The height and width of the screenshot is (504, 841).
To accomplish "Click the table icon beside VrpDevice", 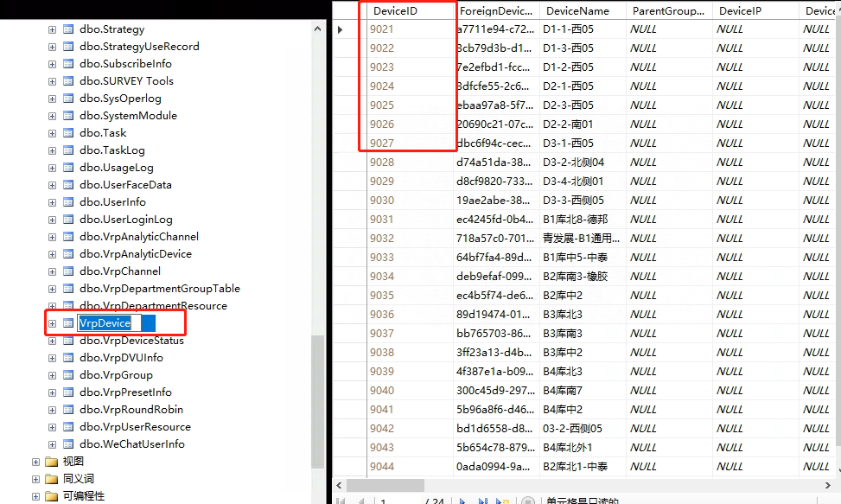I will click(68, 323).
